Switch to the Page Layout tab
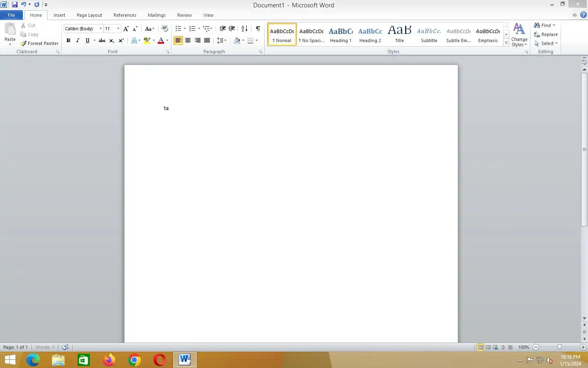 pyautogui.click(x=89, y=15)
